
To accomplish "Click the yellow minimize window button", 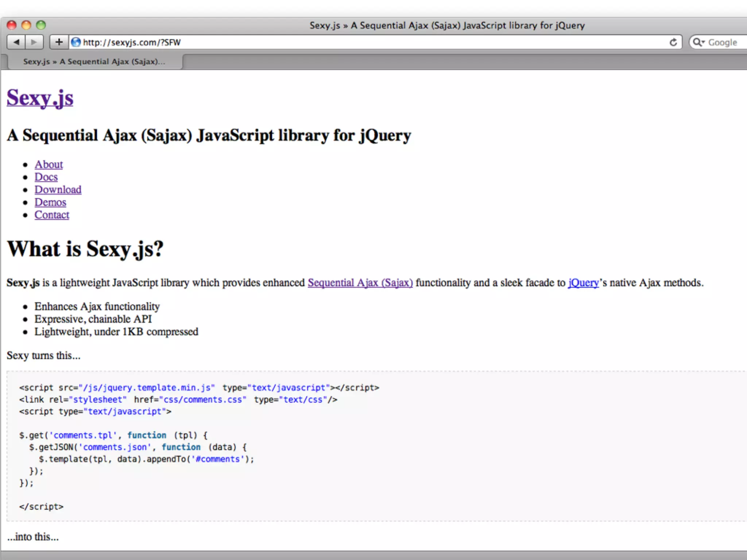I will [x=26, y=25].
